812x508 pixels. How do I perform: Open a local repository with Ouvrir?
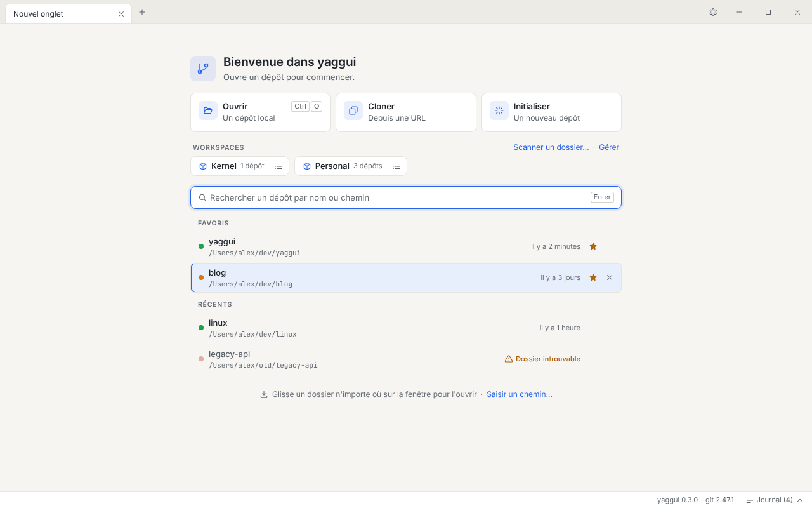tap(260, 112)
